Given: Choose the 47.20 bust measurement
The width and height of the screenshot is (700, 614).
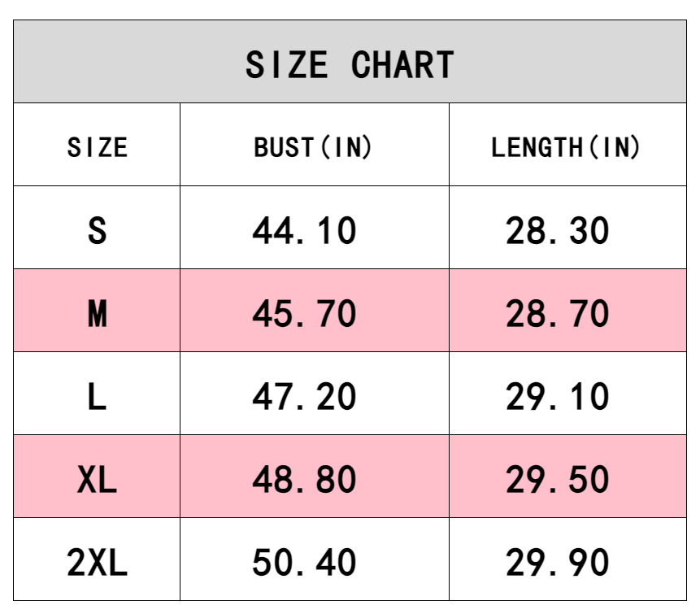Looking at the screenshot, I should (305, 397).
